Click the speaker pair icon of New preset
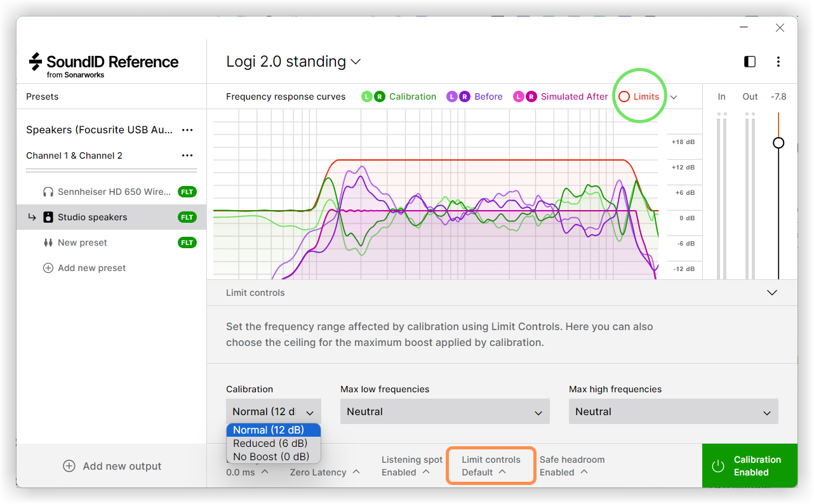 (x=48, y=242)
